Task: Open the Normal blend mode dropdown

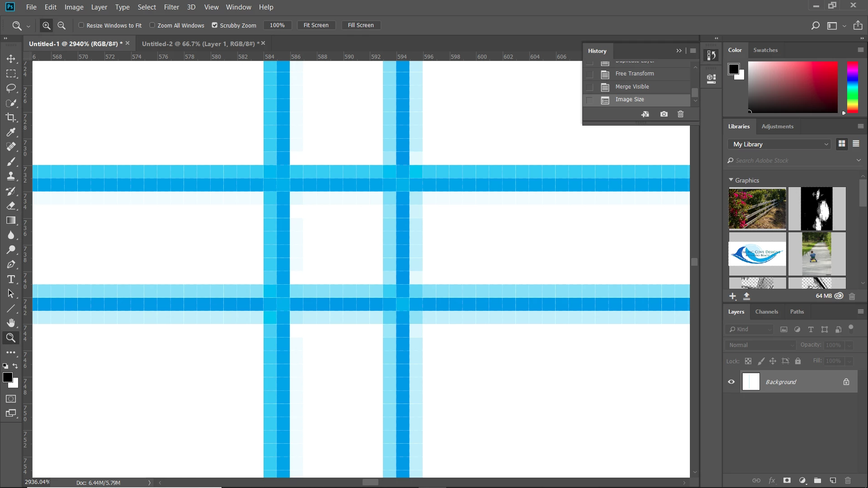Action: tap(761, 345)
